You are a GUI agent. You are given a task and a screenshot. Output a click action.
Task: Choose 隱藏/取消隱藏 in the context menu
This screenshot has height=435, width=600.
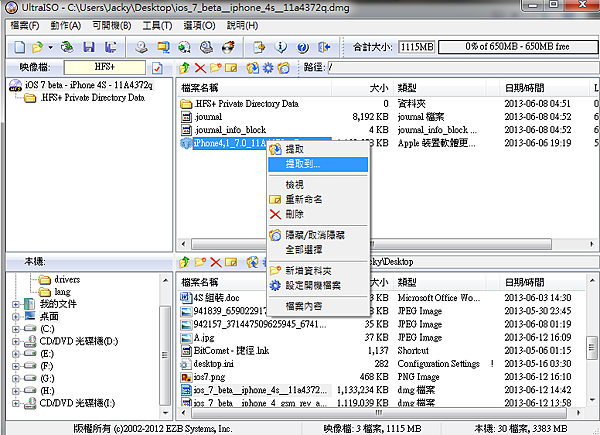(x=318, y=235)
